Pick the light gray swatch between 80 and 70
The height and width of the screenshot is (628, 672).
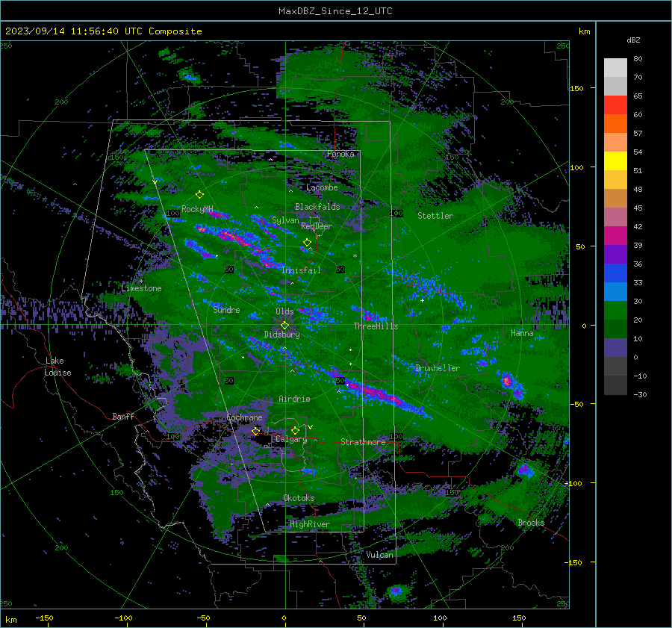615,68
